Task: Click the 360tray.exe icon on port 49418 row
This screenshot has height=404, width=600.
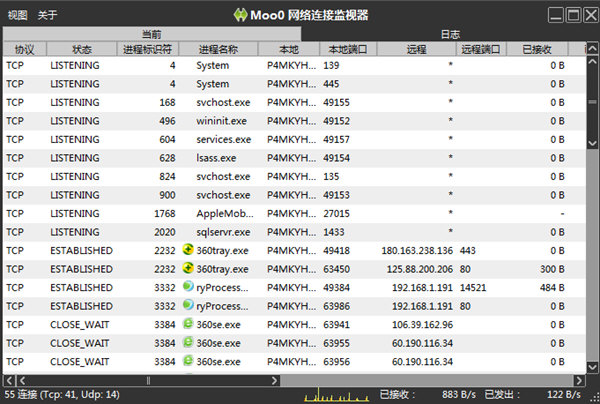Action: click(x=187, y=249)
